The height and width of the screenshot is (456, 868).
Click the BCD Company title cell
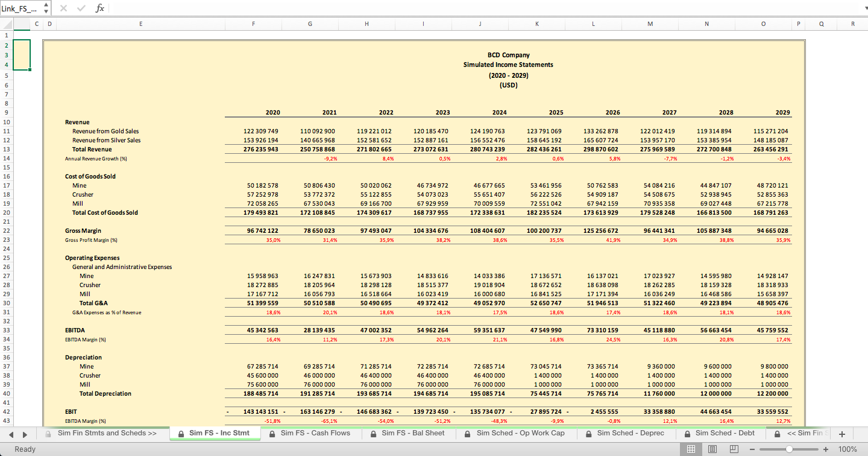click(x=508, y=55)
